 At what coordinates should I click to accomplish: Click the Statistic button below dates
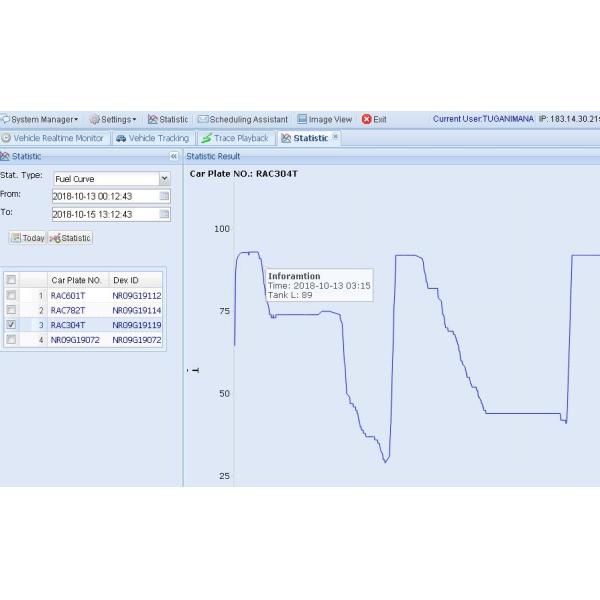[71, 238]
